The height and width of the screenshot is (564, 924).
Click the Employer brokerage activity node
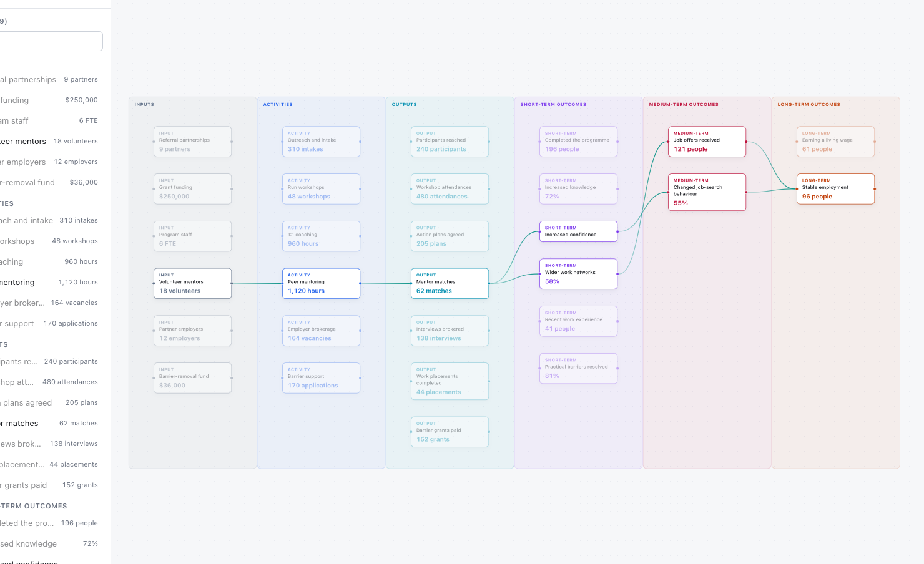coord(321,331)
